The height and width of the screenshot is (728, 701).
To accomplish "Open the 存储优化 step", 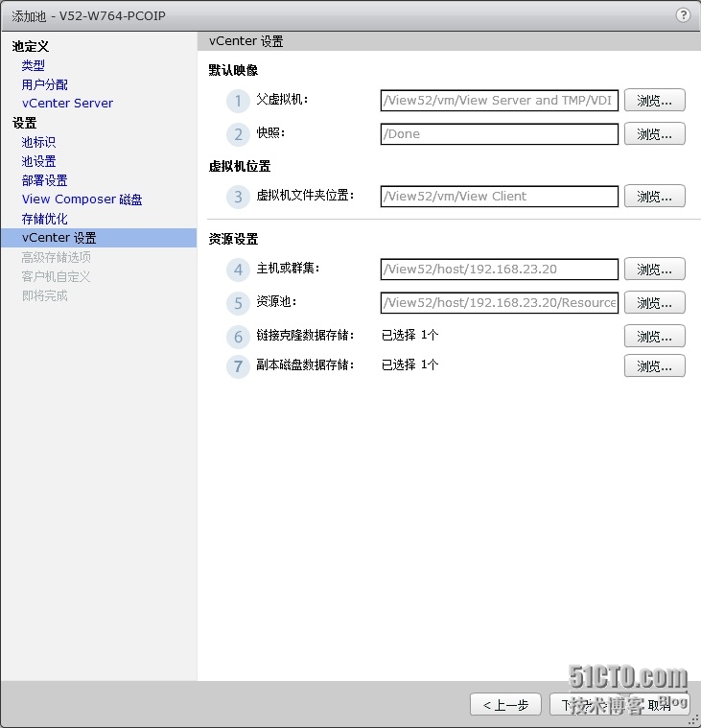I will (44, 219).
